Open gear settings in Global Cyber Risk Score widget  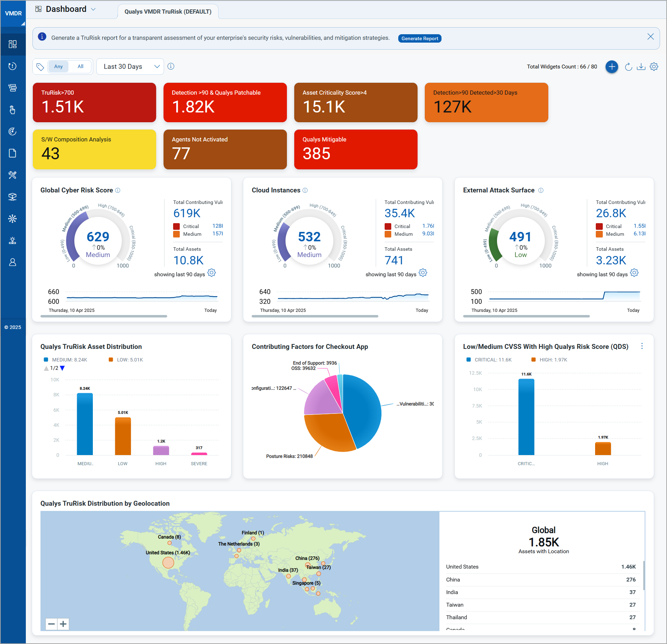coord(212,273)
